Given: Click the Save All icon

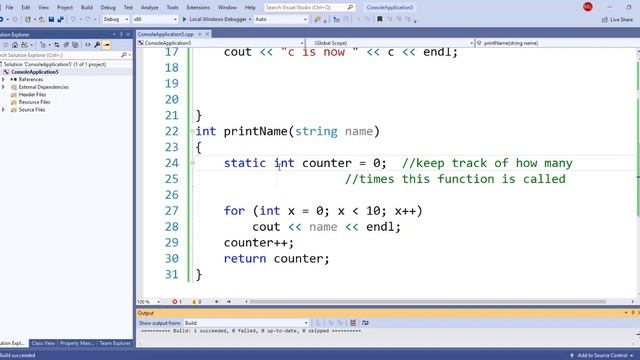Looking at the screenshot, I should coord(60,19).
